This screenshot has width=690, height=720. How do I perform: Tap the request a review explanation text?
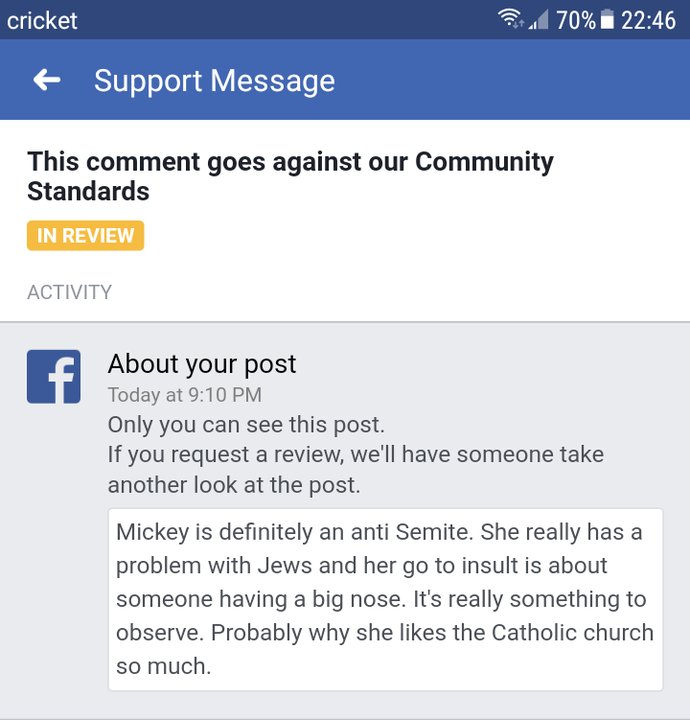356,469
